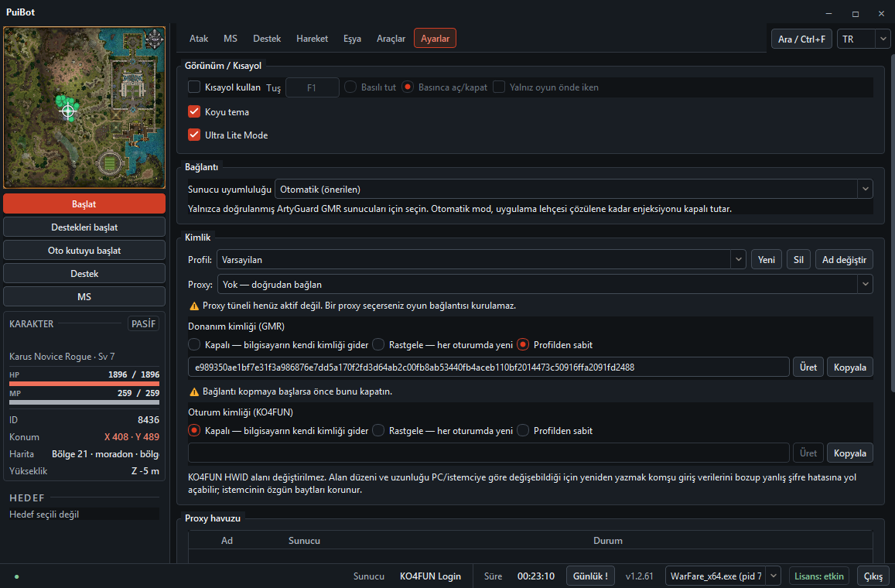Screen dimensions: 895x588
Task: Click Oto kutuyu başlat
Action: coord(84,251)
